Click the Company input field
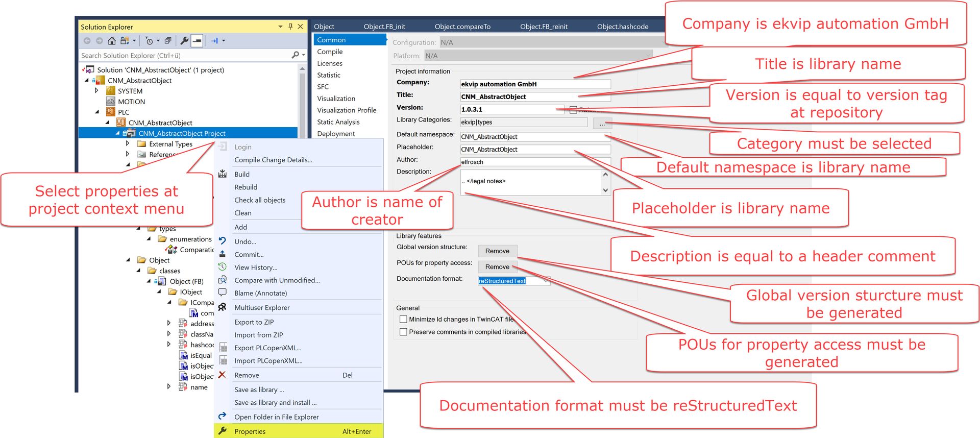 click(x=535, y=84)
